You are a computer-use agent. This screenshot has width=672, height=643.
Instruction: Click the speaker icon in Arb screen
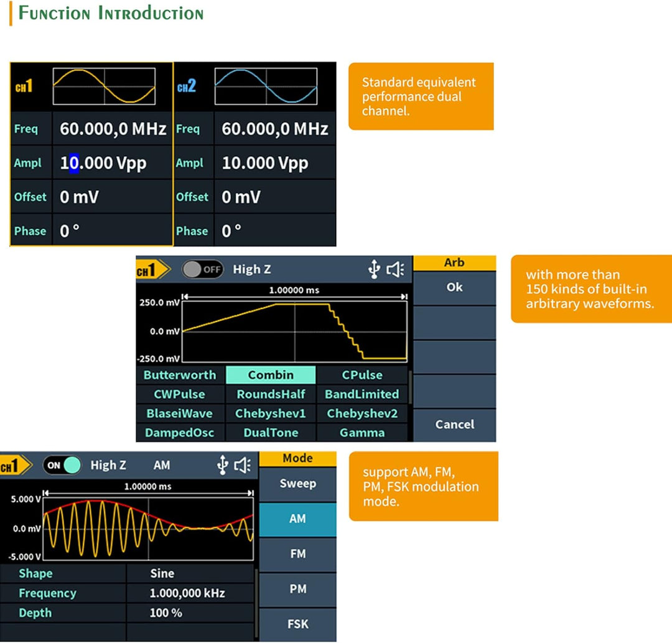tap(396, 269)
